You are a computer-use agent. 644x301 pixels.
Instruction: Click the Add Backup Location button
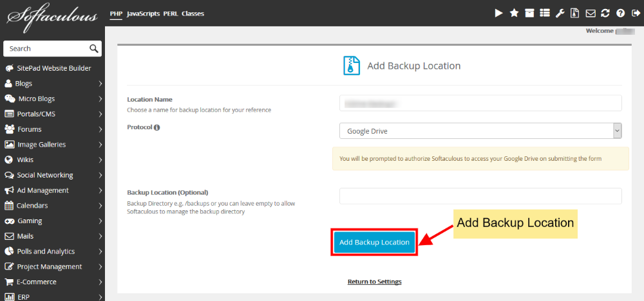pos(374,242)
